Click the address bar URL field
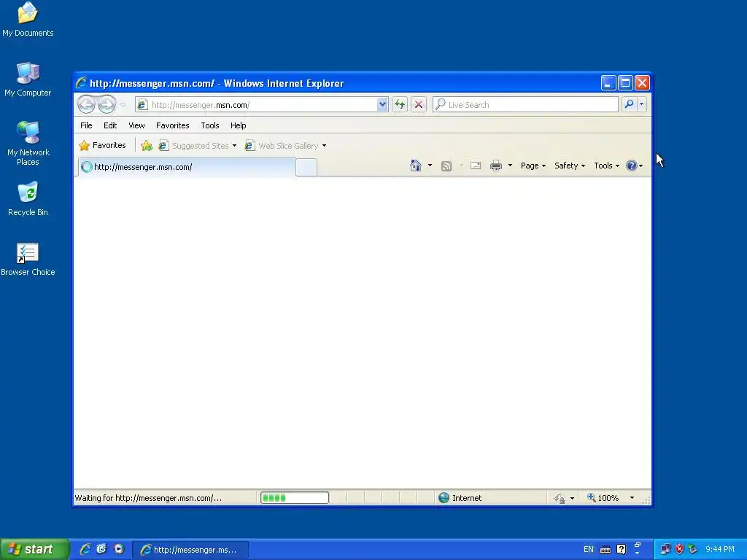This screenshot has width=747, height=560. click(256, 105)
